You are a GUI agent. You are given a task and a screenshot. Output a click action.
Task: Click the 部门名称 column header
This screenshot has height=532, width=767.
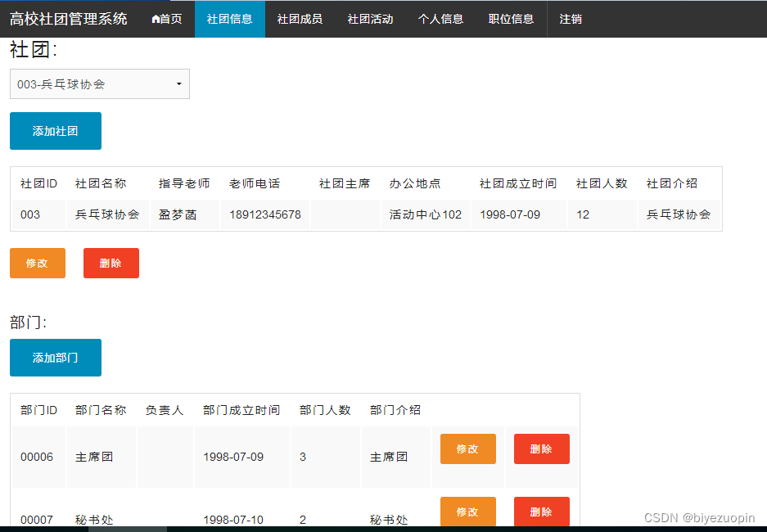[x=101, y=410]
